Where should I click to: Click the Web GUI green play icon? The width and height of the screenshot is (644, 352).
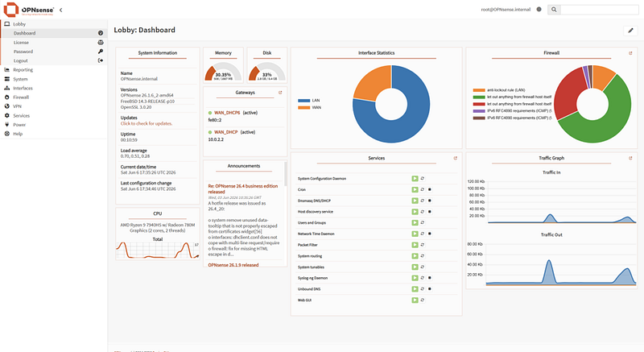click(x=415, y=300)
